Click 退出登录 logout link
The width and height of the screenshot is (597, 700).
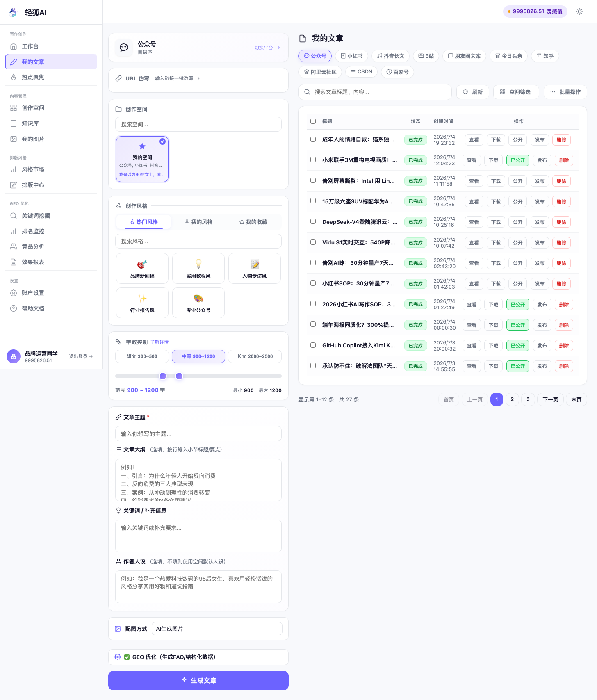click(x=81, y=356)
